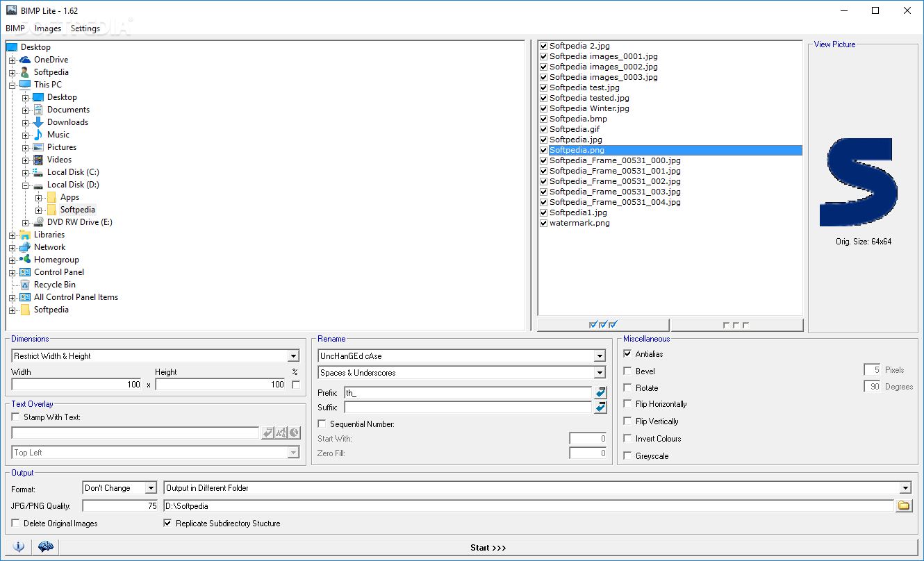Click the clear Suffix field icon
The width and height of the screenshot is (924, 561).
tap(600, 407)
